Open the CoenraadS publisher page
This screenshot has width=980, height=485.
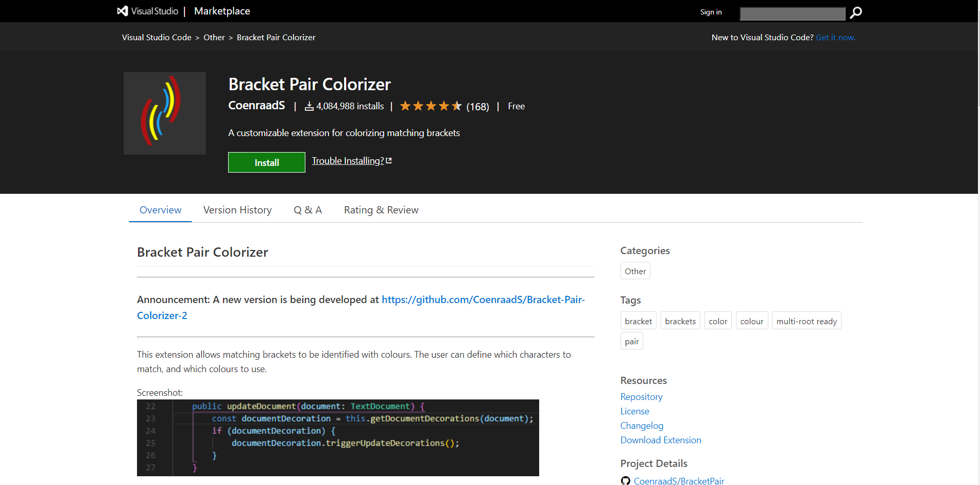click(x=256, y=105)
